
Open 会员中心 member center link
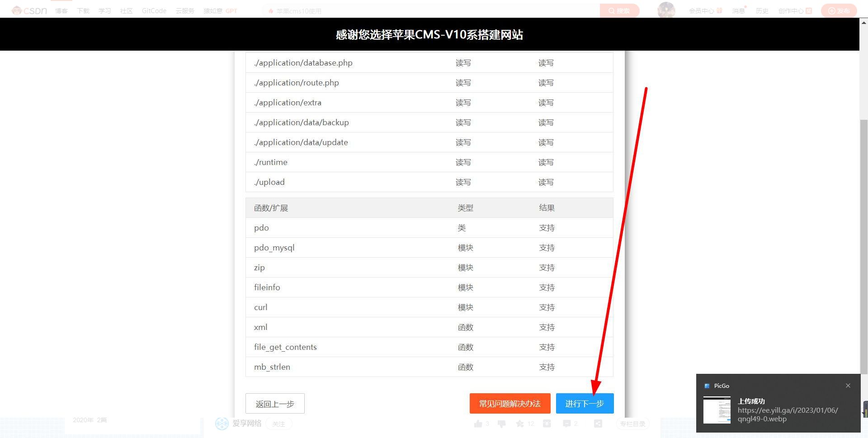(705, 11)
